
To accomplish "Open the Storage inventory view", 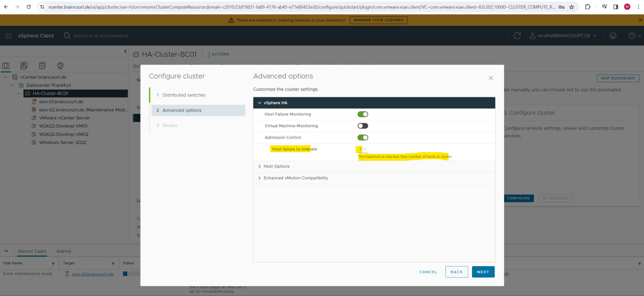I will [42, 65].
